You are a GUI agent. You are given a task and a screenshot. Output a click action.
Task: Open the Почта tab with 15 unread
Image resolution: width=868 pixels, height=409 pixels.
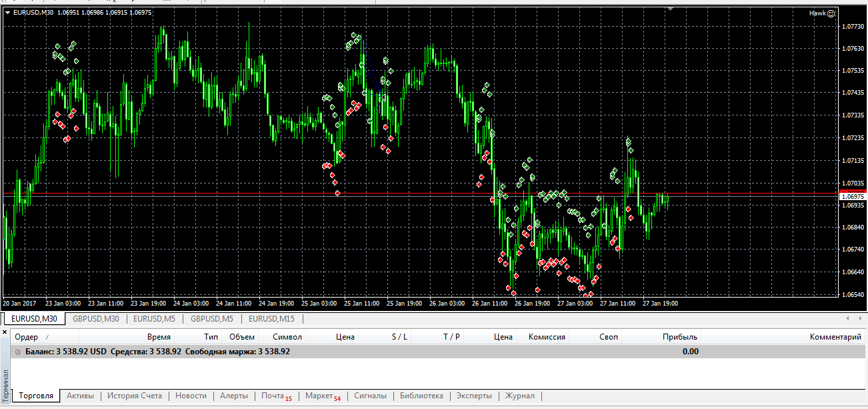276,396
